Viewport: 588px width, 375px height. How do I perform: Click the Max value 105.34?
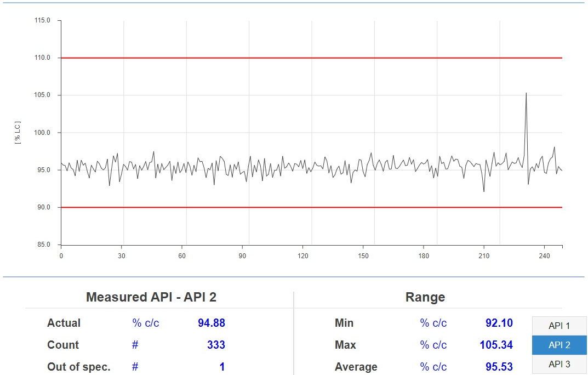point(496,345)
